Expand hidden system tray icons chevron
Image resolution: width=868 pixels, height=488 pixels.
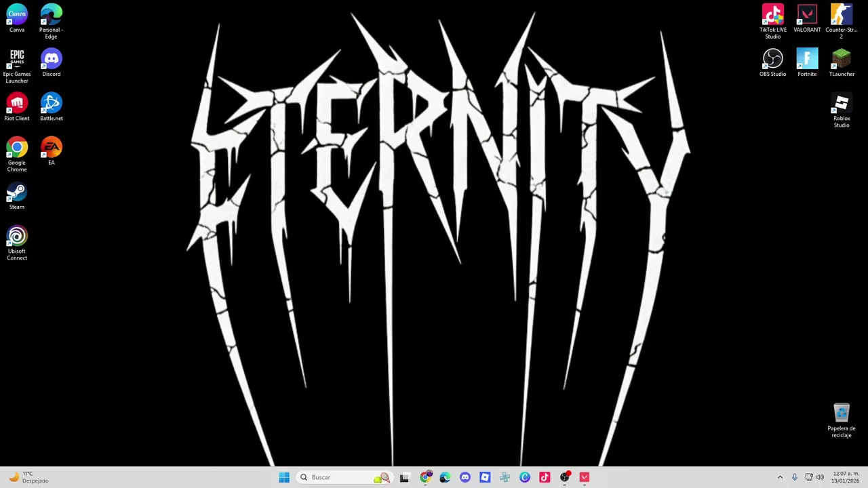780,477
